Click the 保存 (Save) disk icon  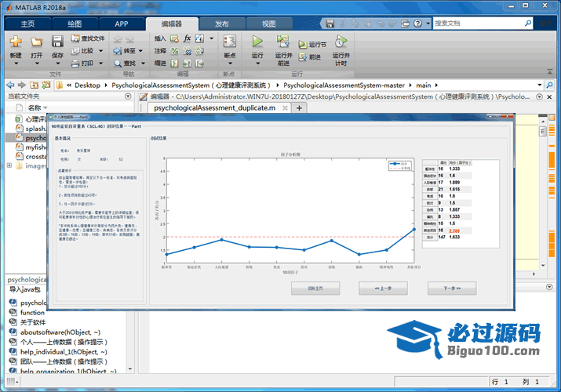click(58, 42)
